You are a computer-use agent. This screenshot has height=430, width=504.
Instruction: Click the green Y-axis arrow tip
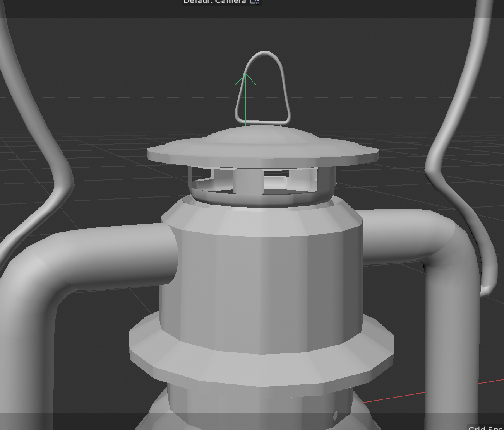[x=246, y=74]
